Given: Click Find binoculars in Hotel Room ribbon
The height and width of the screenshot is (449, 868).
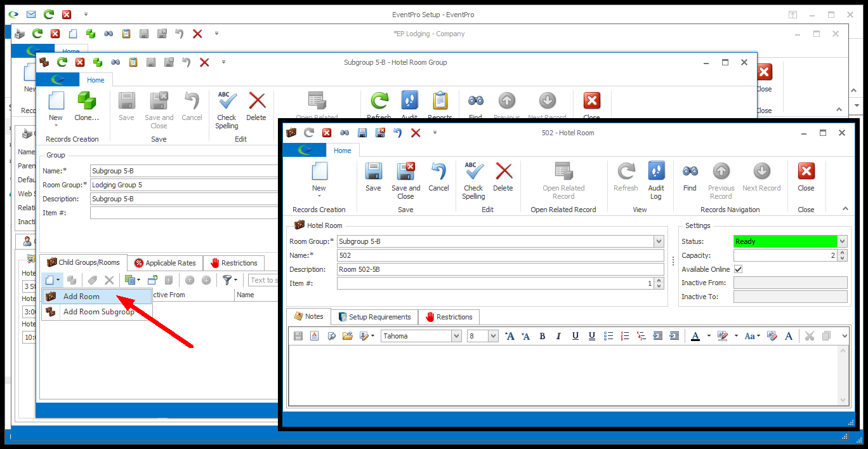Looking at the screenshot, I should 690,177.
